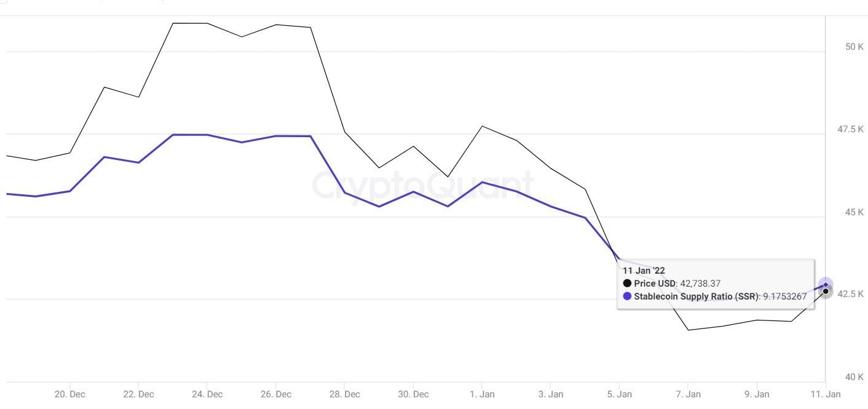Select the SSR value 9.1753267 in tooltip

[x=784, y=296]
